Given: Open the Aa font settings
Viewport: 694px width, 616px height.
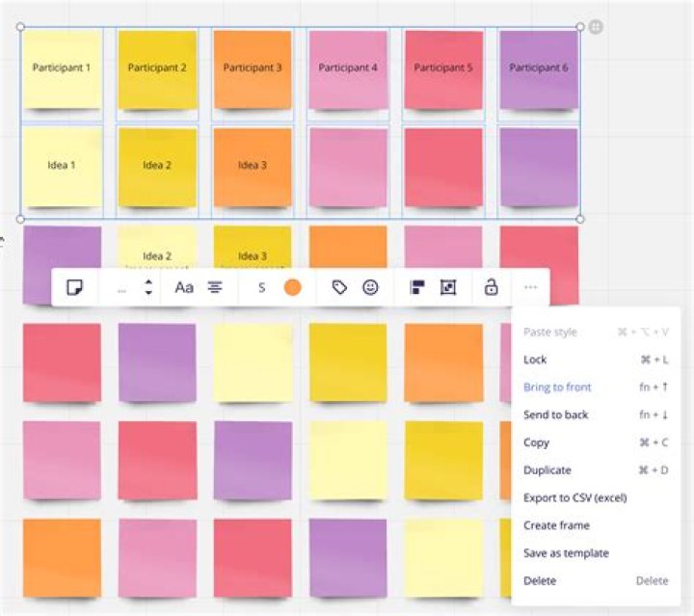Looking at the screenshot, I should (x=184, y=287).
